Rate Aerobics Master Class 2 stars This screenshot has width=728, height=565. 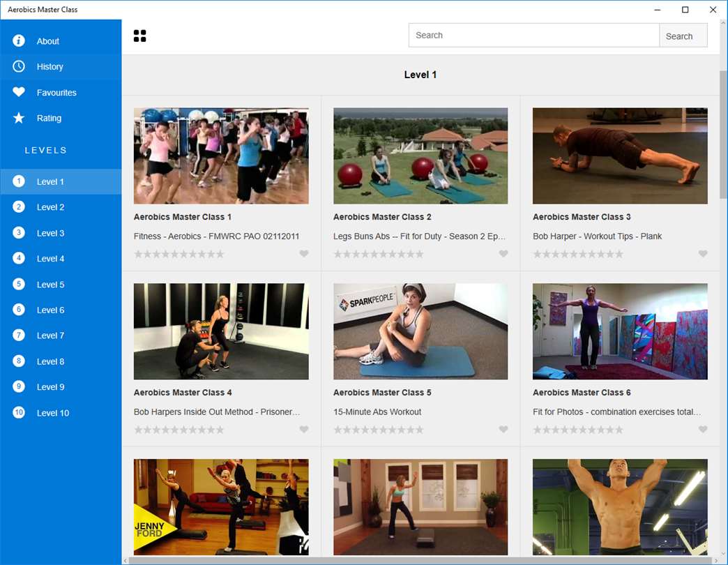[x=379, y=254]
